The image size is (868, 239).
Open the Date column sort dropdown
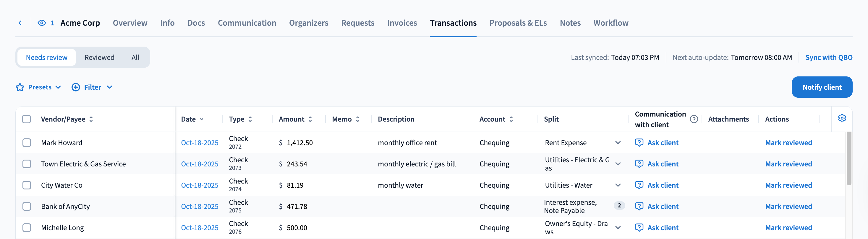(x=202, y=119)
